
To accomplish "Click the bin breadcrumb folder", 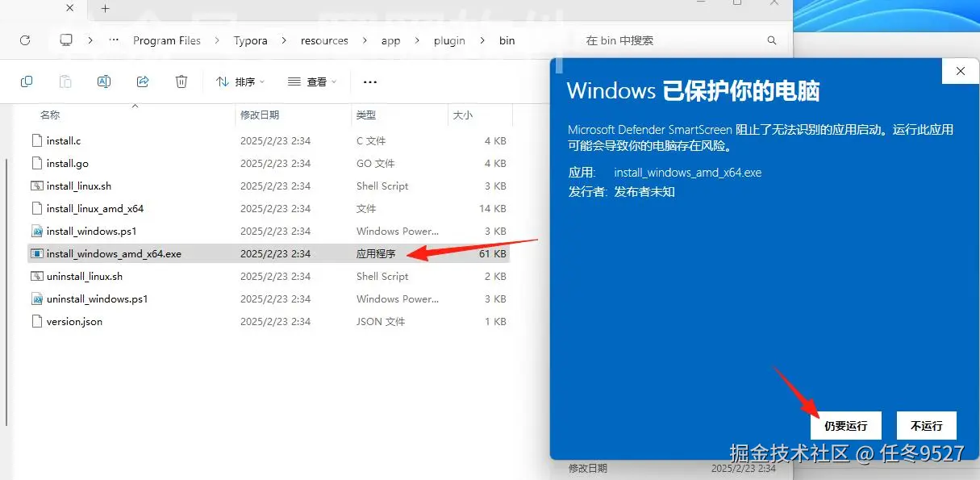I will [507, 40].
